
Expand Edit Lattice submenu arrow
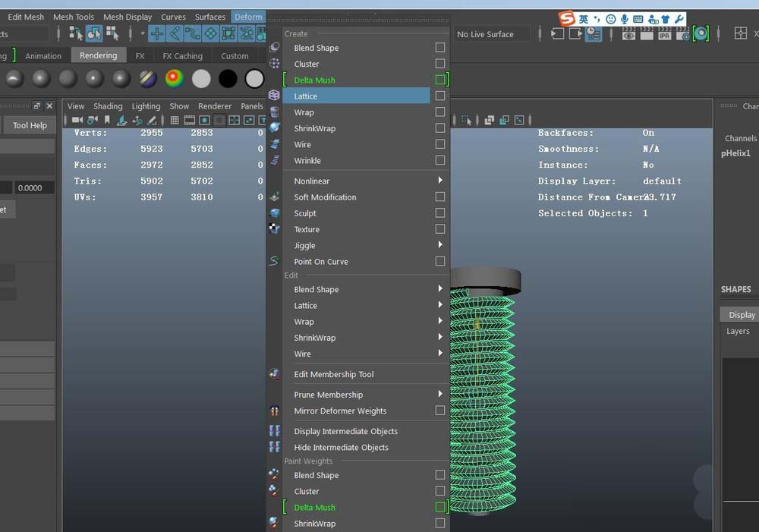pos(440,304)
